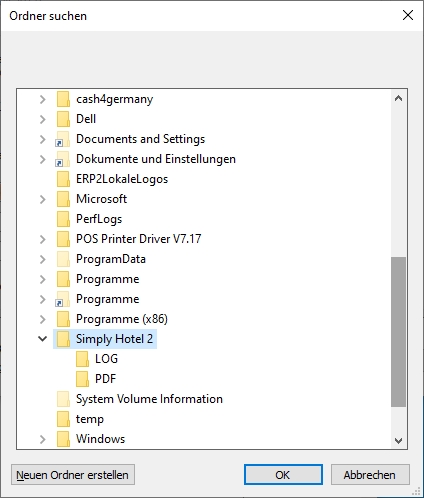Select the PerfLogs folder
This screenshot has height=498, width=424.
[x=99, y=219]
